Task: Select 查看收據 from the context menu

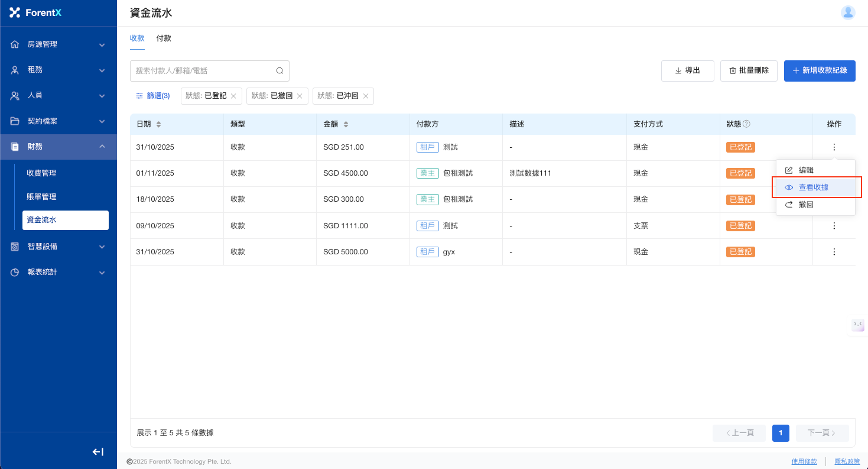Action: (813, 187)
